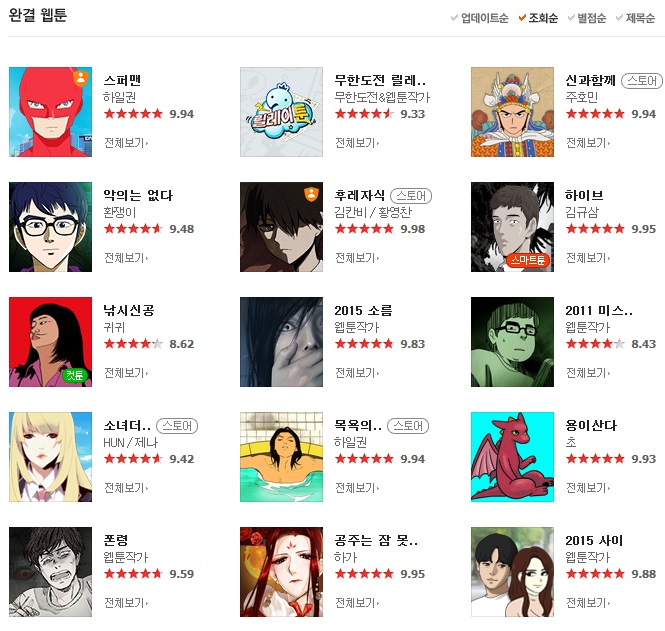This screenshot has height=631, width=665.
Task: Click the 스토어 badge next to 목욕의..
Action: (408, 426)
